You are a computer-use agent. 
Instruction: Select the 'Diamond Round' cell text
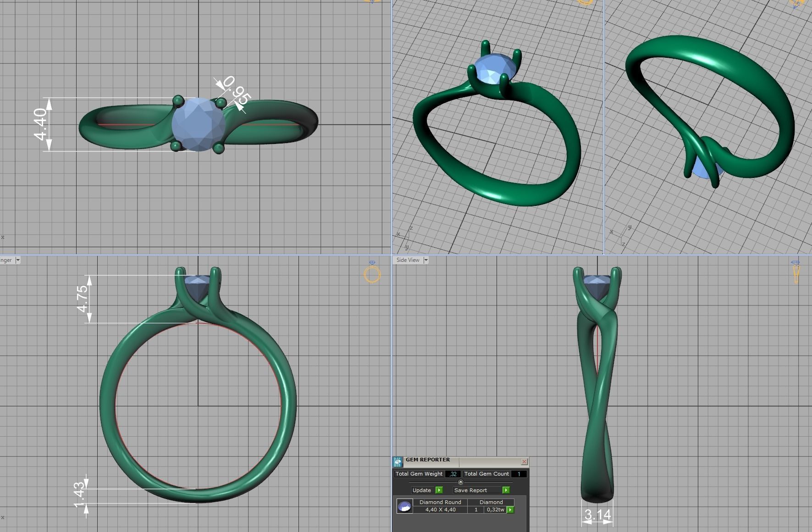point(440,502)
